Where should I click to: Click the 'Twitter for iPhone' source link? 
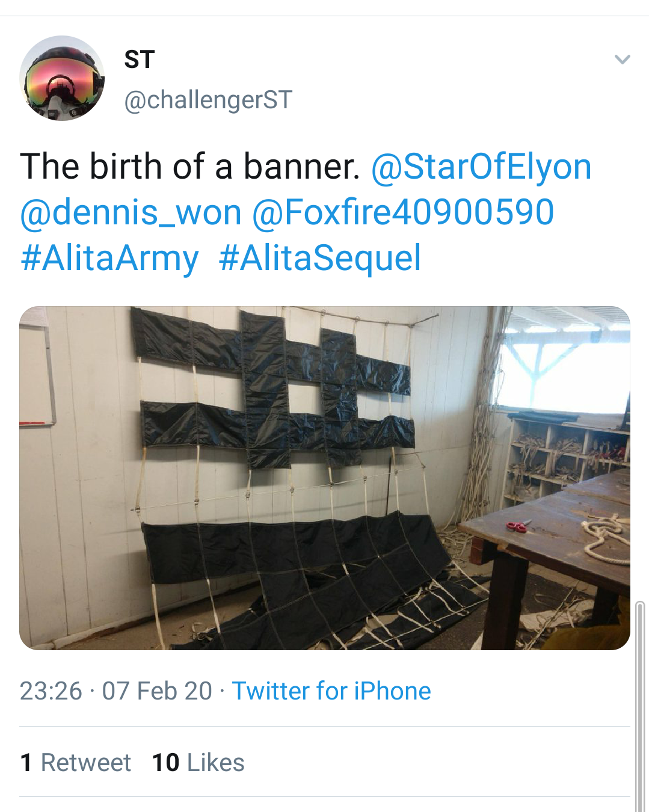point(331,691)
